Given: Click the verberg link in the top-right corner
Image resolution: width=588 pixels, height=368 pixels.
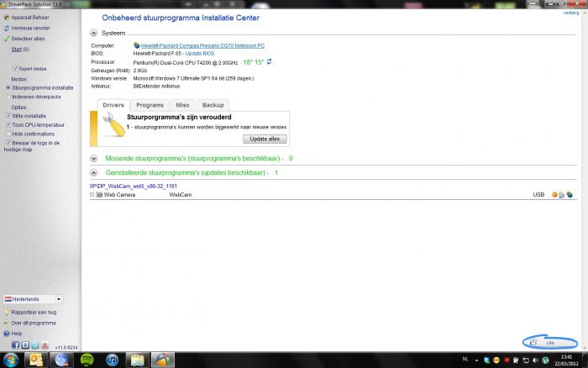Looking at the screenshot, I should (x=571, y=13).
